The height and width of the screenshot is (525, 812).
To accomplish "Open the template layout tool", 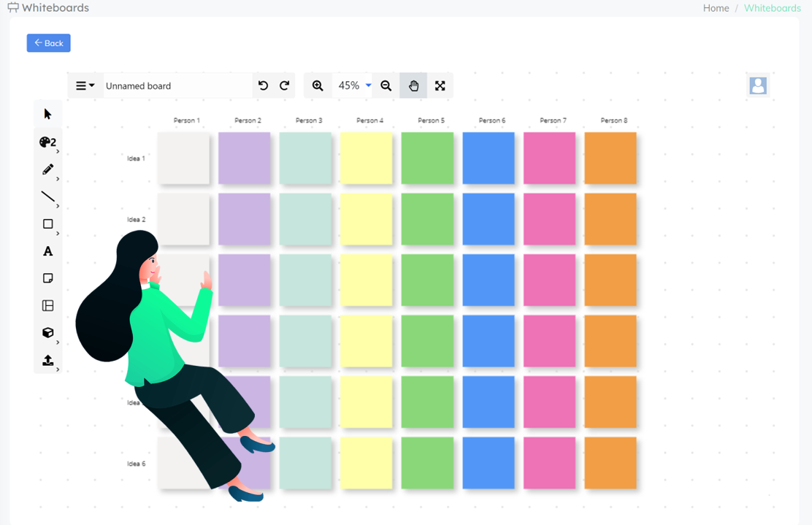I will (47, 306).
